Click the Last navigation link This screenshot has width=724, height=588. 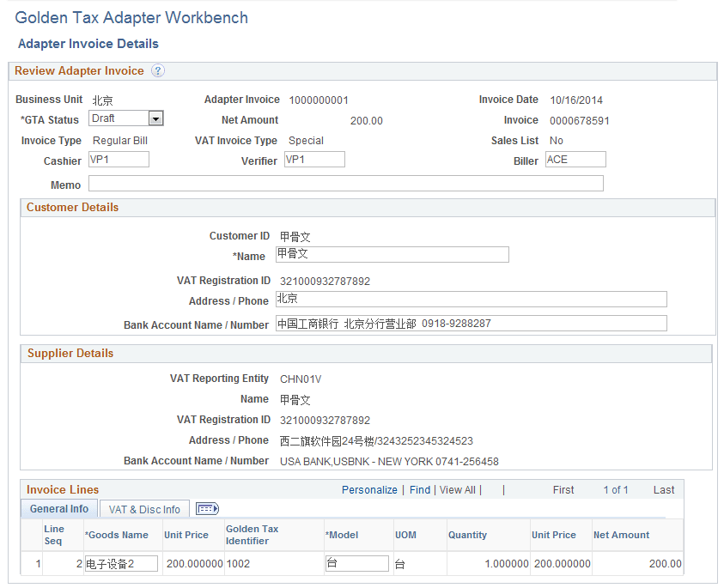pyautogui.click(x=663, y=489)
